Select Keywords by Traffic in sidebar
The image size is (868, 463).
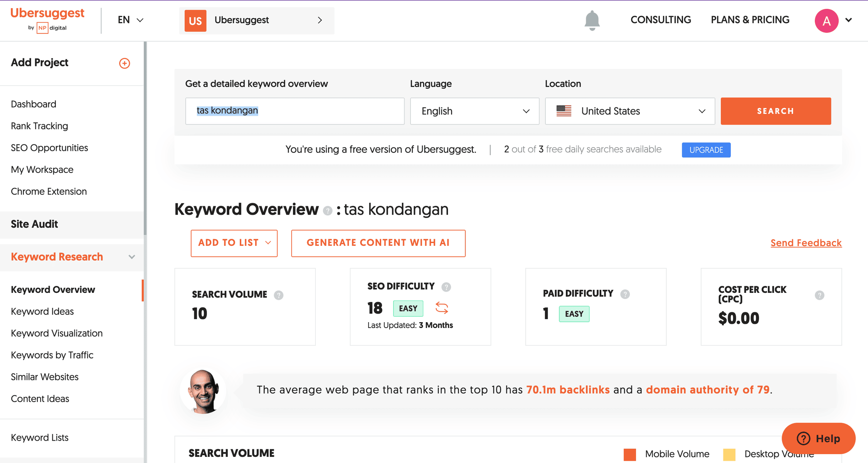point(52,355)
